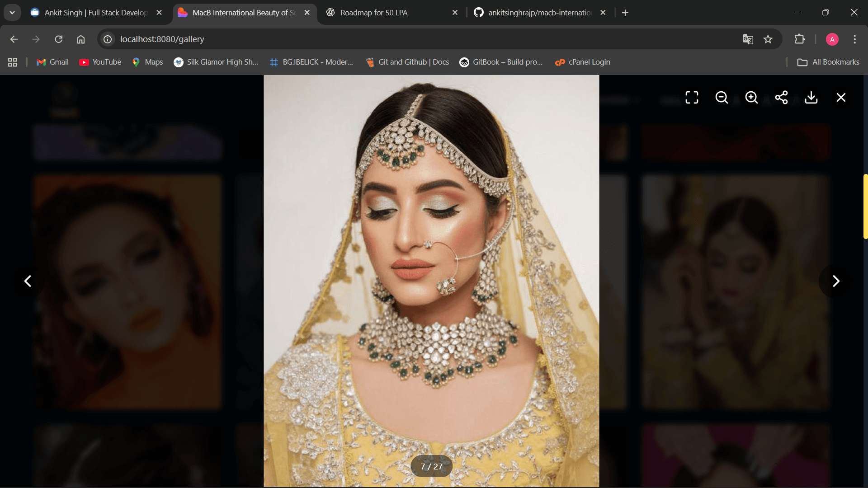Download the current gallery image

coord(811,98)
